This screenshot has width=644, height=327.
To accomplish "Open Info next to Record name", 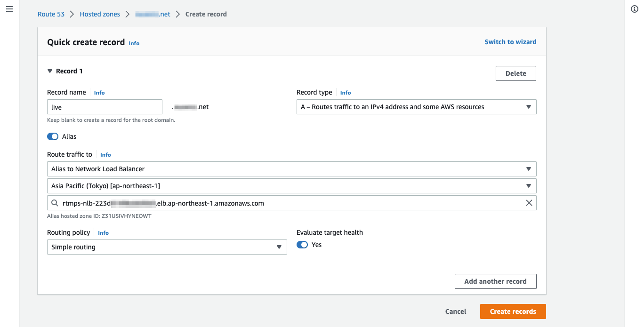I will [x=99, y=93].
